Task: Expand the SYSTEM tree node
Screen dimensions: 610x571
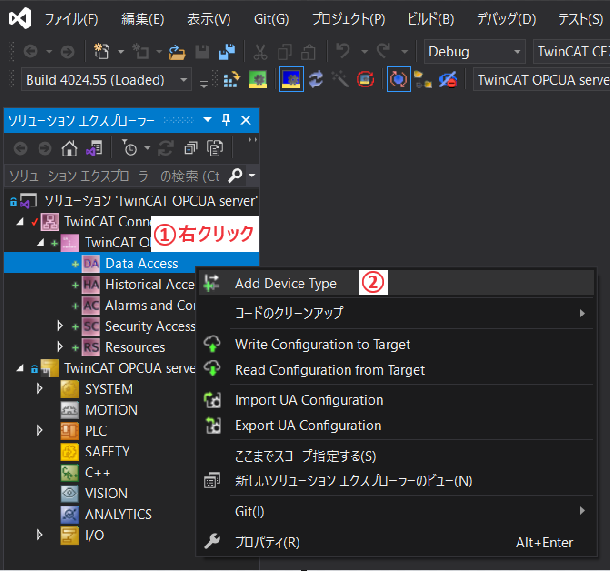Action: (x=39, y=389)
